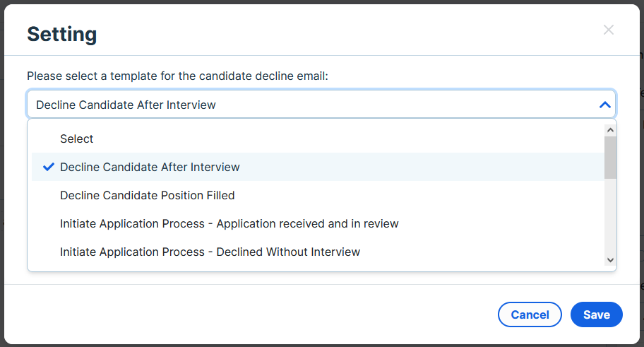
Task: Click the dimmed backdrop outside the dialog
Action: click(x=322, y=1)
